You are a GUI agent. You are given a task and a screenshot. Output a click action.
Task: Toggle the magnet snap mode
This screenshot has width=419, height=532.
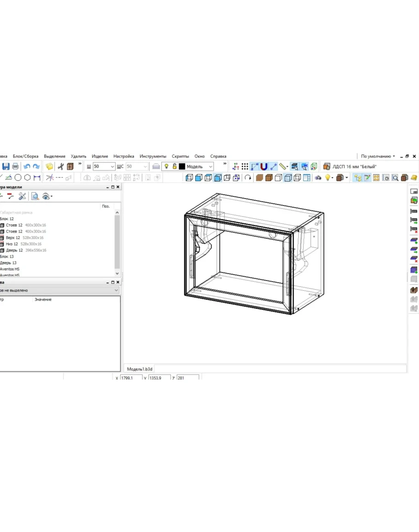coord(264,167)
